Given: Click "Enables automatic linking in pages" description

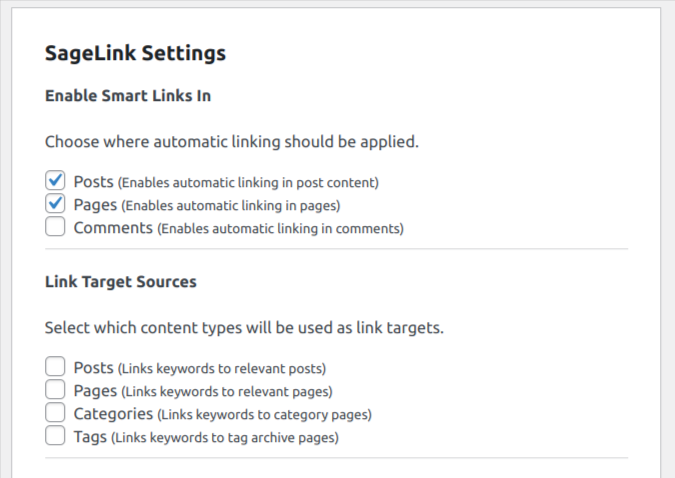Looking at the screenshot, I should point(231,206).
